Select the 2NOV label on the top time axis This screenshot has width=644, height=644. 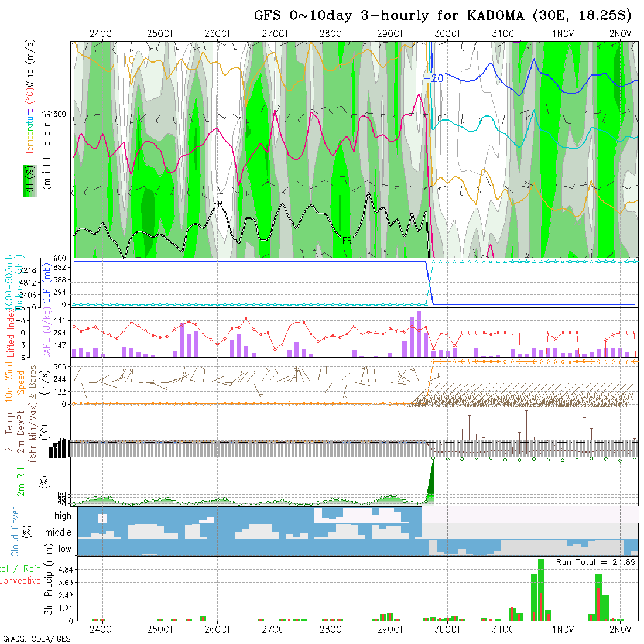pyautogui.click(x=620, y=34)
